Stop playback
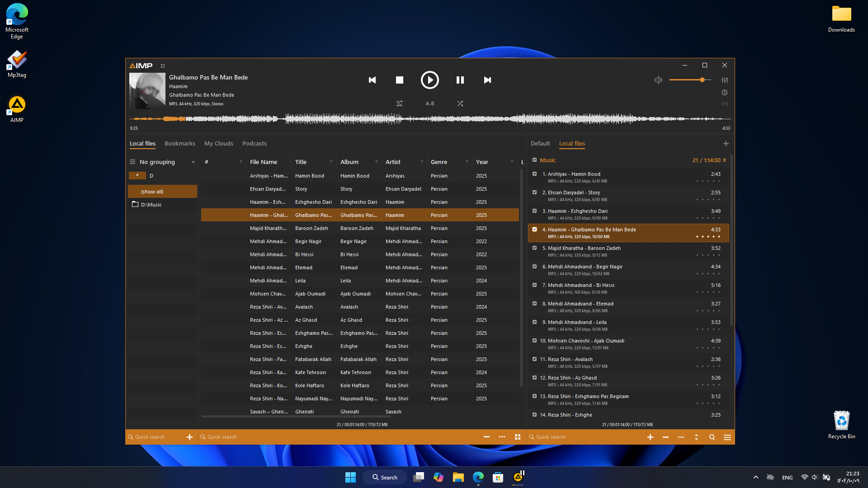This screenshot has height=488, width=868. 400,80
